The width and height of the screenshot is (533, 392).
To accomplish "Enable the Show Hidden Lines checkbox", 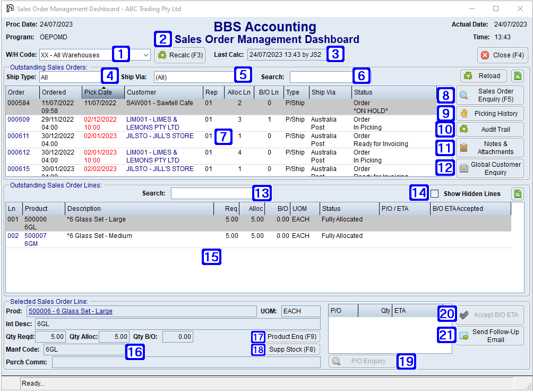I will pyautogui.click(x=434, y=193).
